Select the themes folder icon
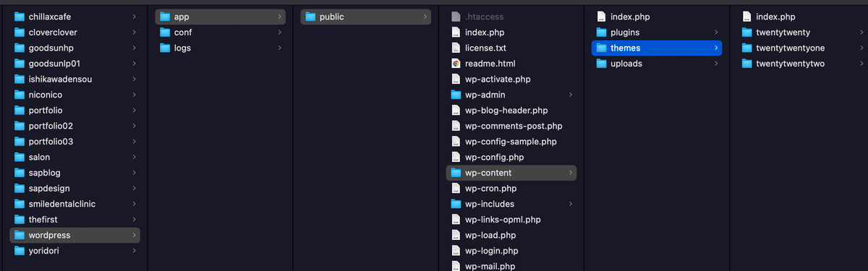868x271 pixels. pyautogui.click(x=601, y=48)
